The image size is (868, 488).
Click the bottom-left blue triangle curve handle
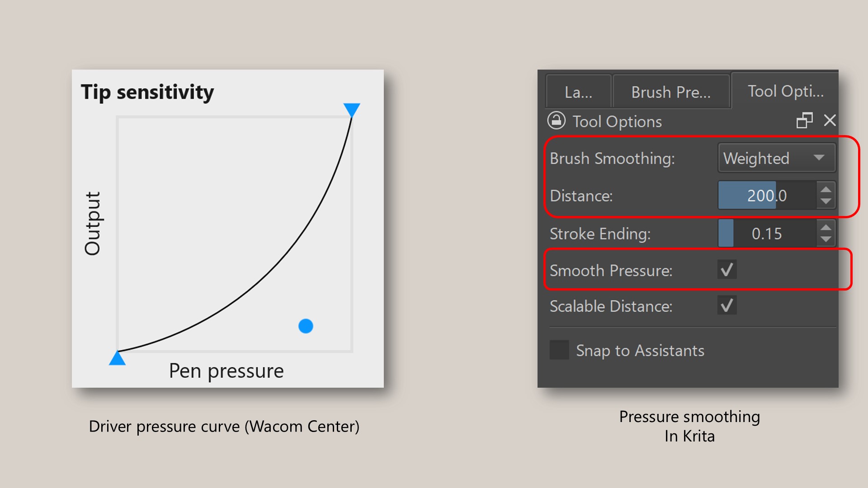coord(117,358)
